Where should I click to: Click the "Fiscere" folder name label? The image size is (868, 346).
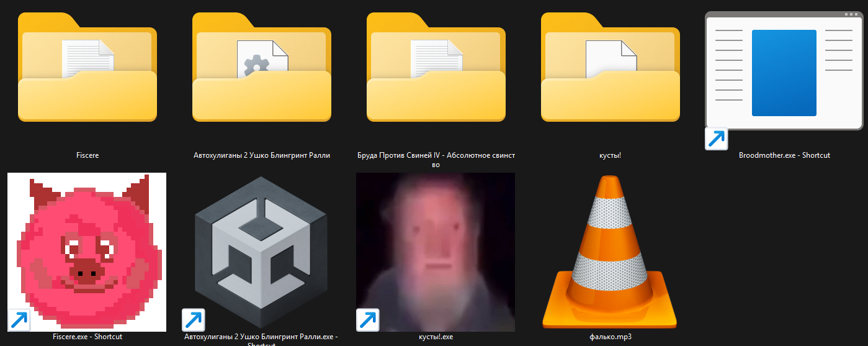coord(87,155)
